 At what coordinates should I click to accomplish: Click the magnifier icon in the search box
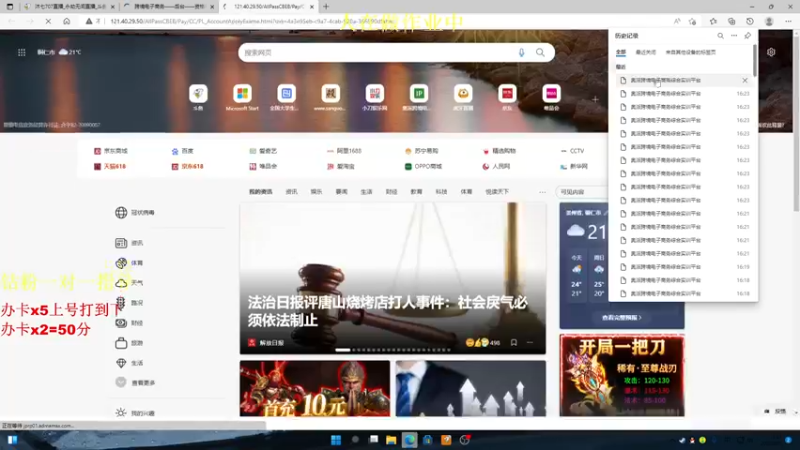(x=540, y=53)
